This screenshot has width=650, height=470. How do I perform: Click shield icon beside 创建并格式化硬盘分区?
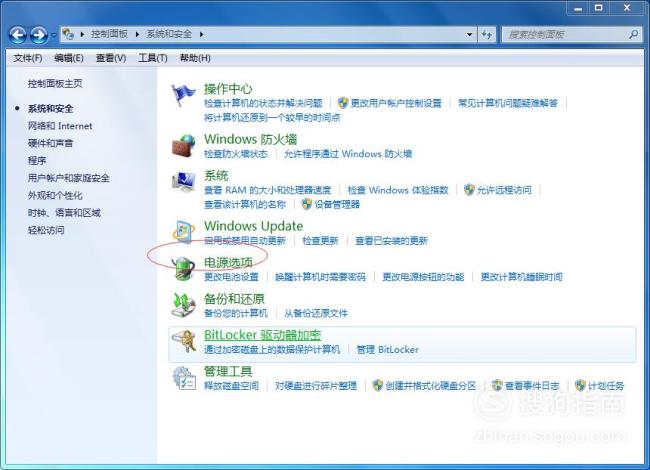[x=377, y=385]
